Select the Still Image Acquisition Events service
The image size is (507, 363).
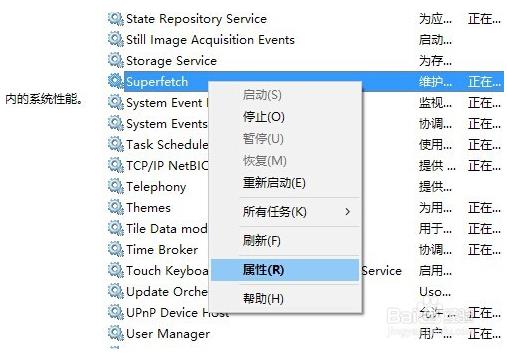click(x=210, y=40)
